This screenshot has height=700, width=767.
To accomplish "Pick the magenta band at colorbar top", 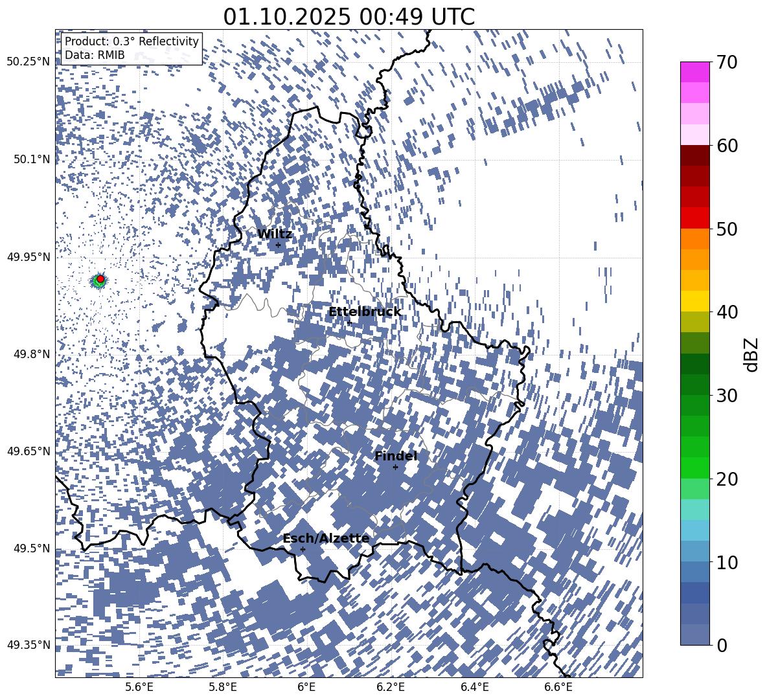I will [694, 72].
